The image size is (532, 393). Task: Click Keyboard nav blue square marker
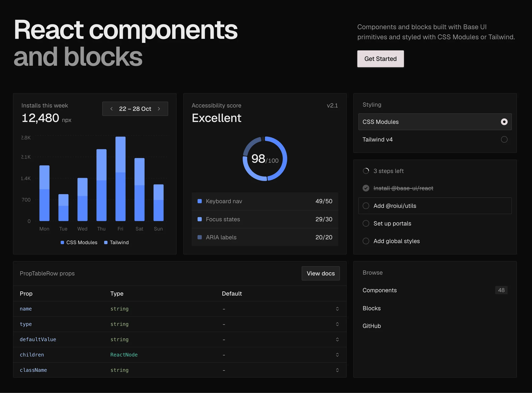[x=199, y=201]
